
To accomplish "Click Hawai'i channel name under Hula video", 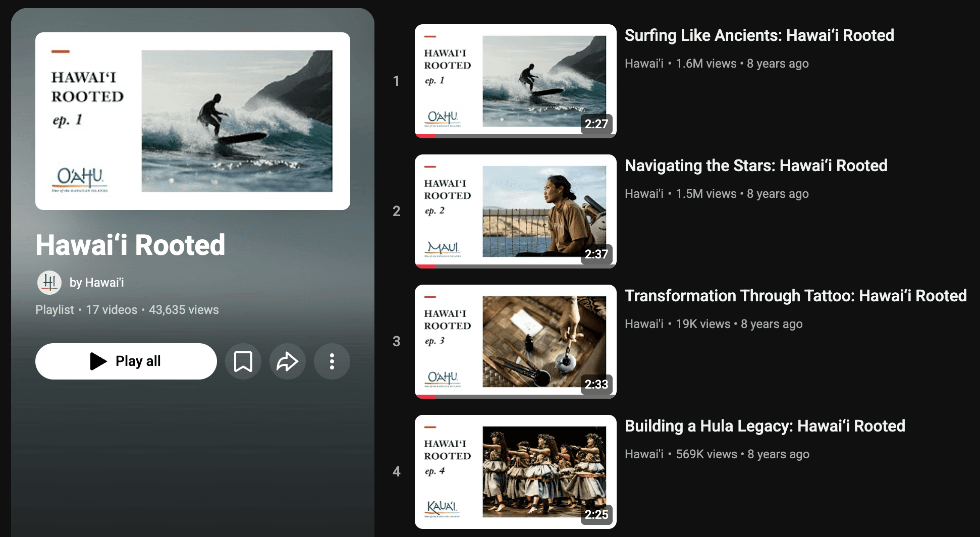I will 644,454.
